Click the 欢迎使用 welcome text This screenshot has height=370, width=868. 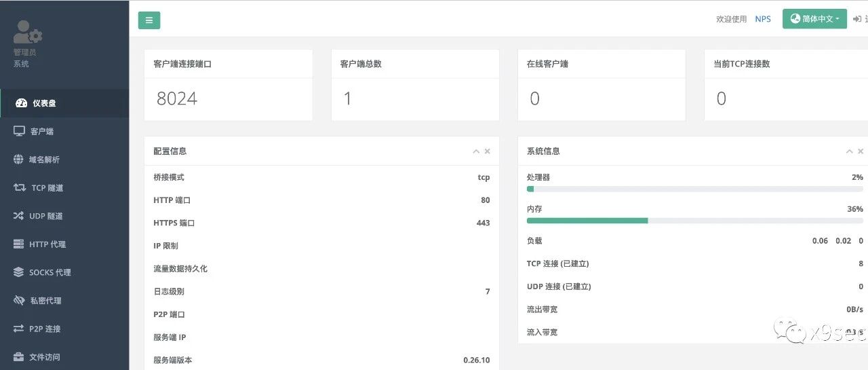click(731, 19)
